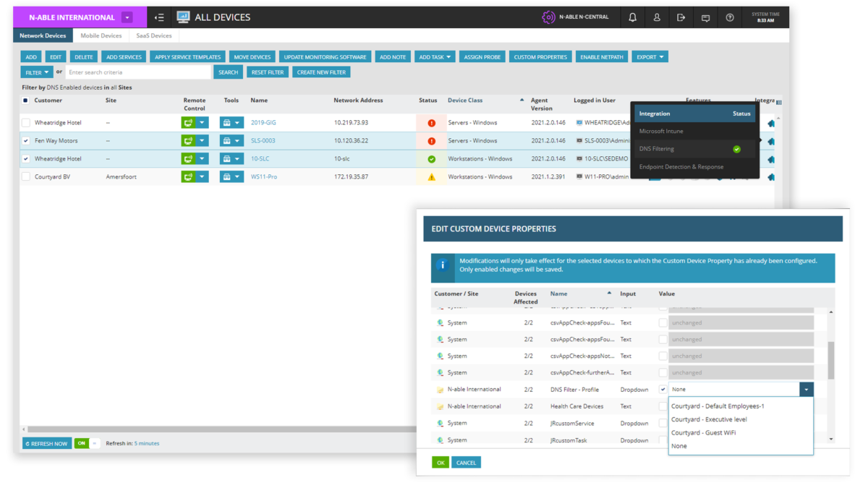Screen dimensions: 868x488
Task: Open tools icon for 2019-GIG
Action: click(x=226, y=123)
